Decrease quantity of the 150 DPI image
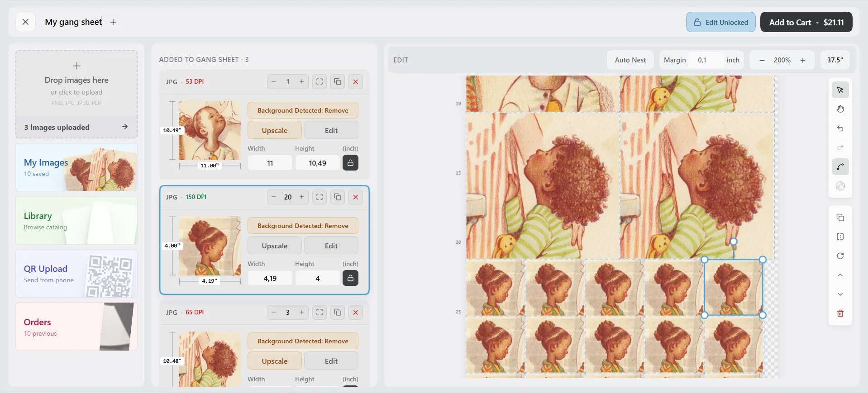 [274, 197]
